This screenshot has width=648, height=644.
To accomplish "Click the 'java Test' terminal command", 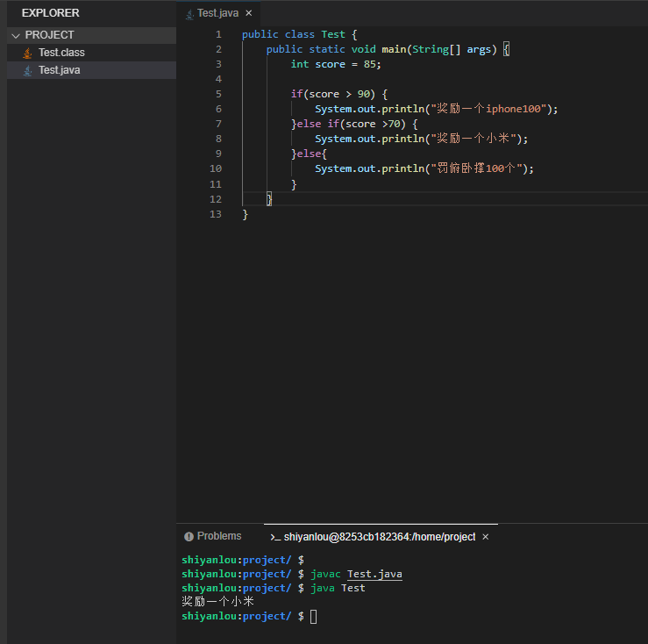I will pos(338,588).
